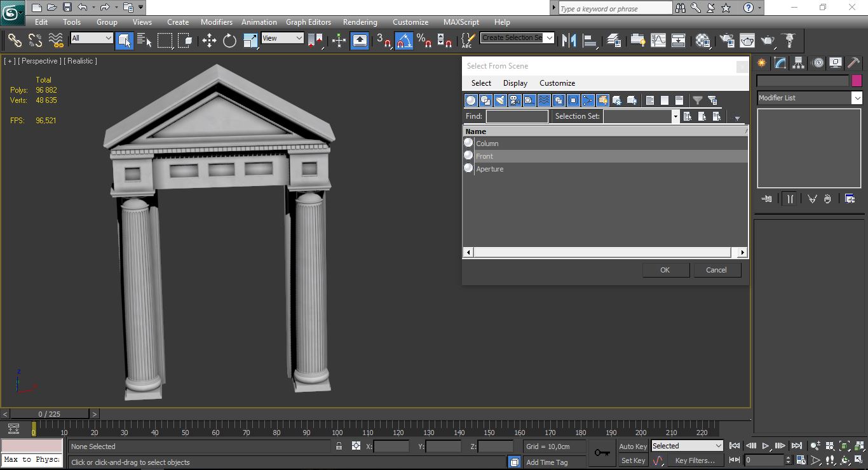Click Cancel in Select From Scene
Screen dimensions: 868x470
click(x=716, y=270)
